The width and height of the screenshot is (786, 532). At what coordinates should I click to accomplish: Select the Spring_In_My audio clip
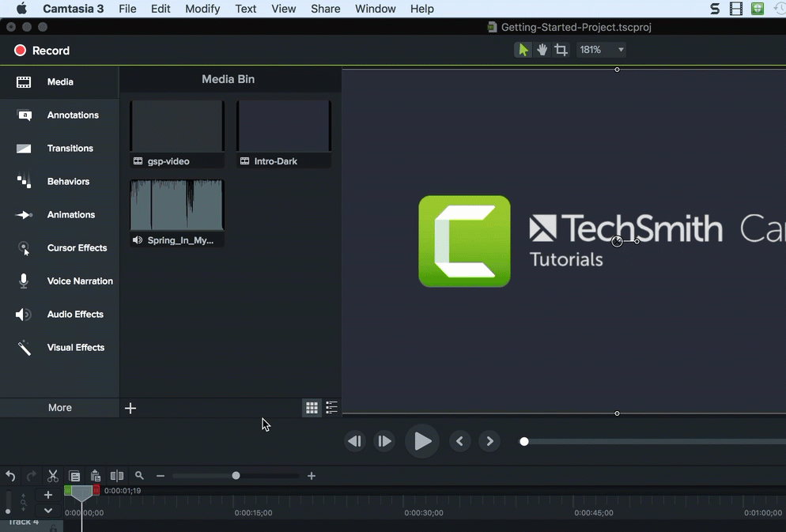(177, 213)
